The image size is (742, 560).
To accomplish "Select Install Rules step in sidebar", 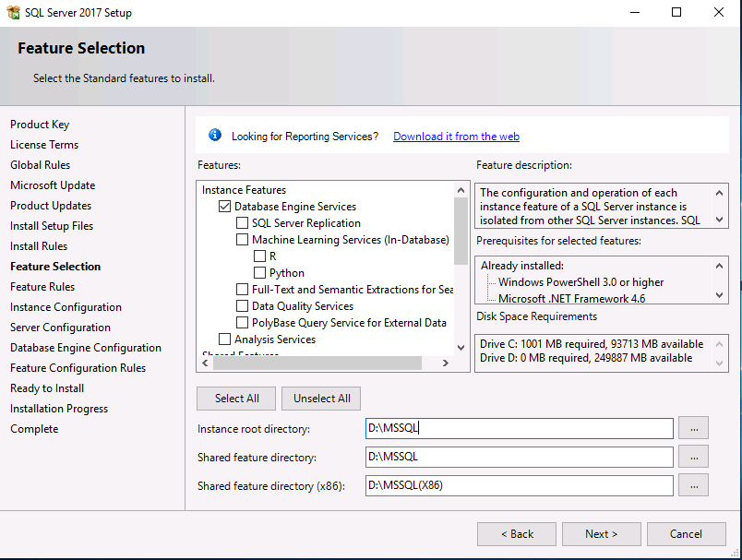I will pyautogui.click(x=39, y=246).
